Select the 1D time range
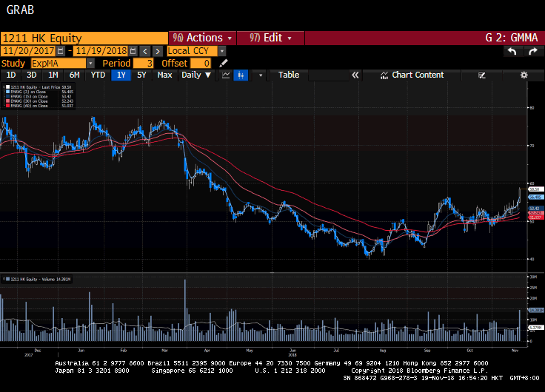 (11, 75)
